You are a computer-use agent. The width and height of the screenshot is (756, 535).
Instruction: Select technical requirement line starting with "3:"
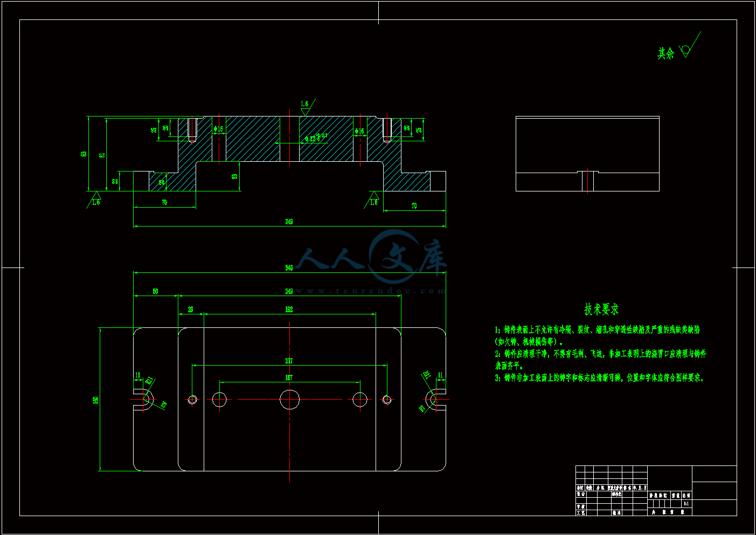click(599, 378)
